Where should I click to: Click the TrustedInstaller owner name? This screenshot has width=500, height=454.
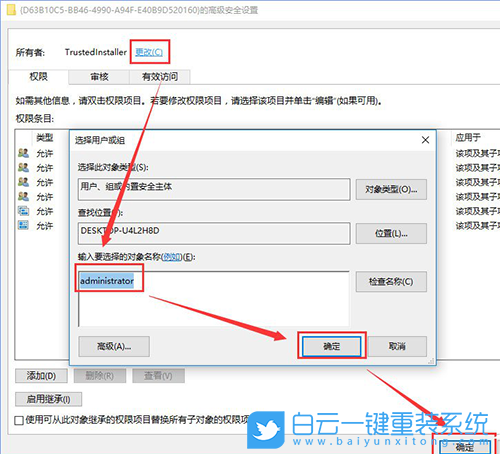click(x=96, y=52)
